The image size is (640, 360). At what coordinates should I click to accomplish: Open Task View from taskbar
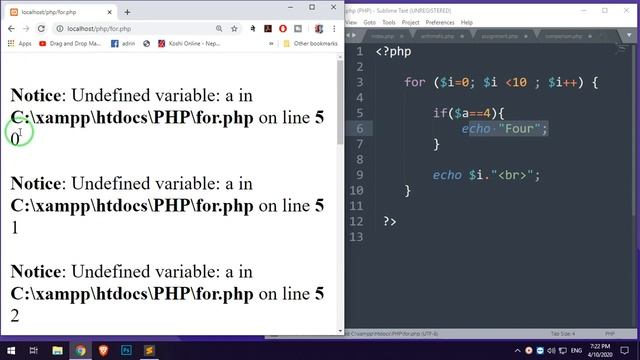[33, 350]
